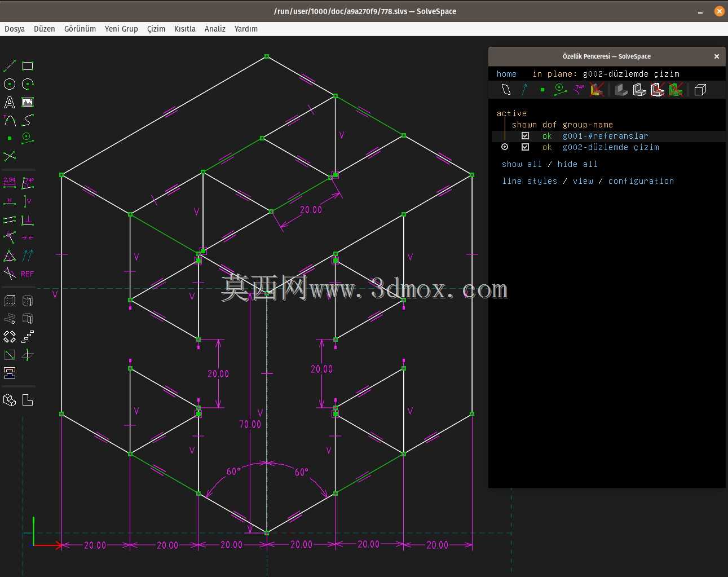Switch to Nearest Isometric View
Screen dimensions: 728x577
10,400
